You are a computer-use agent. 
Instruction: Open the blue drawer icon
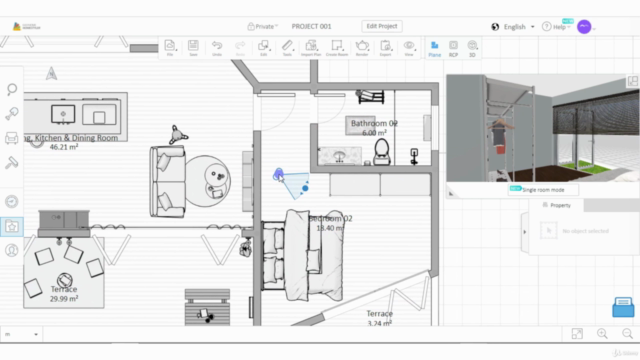623,307
